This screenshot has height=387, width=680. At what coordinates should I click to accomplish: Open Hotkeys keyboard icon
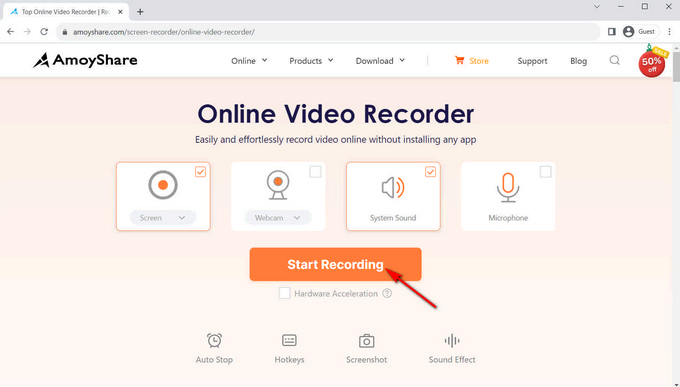289,340
